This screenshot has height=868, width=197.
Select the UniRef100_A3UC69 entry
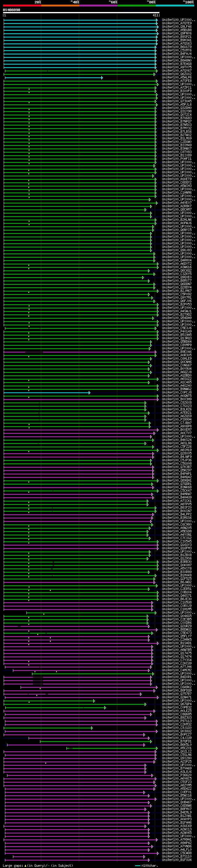(x=177, y=826)
